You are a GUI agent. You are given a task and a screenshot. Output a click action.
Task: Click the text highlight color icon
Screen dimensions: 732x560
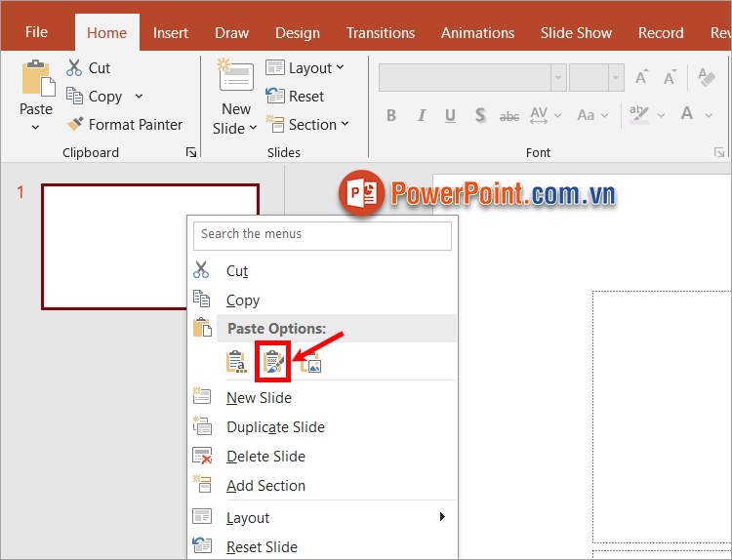pyautogui.click(x=638, y=115)
